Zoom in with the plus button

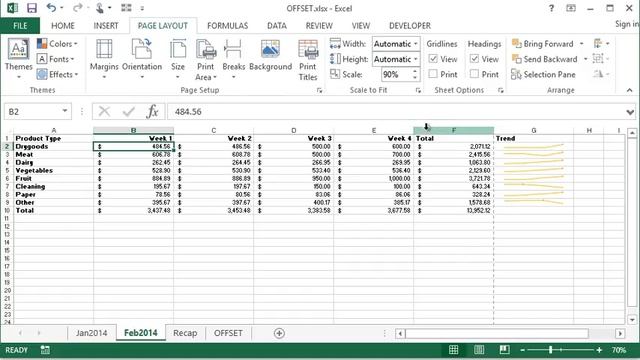pyautogui.click(x=599, y=350)
